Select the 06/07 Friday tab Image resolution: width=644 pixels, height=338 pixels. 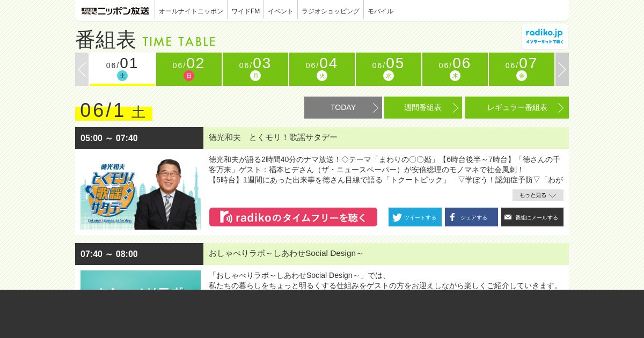pyautogui.click(x=522, y=69)
